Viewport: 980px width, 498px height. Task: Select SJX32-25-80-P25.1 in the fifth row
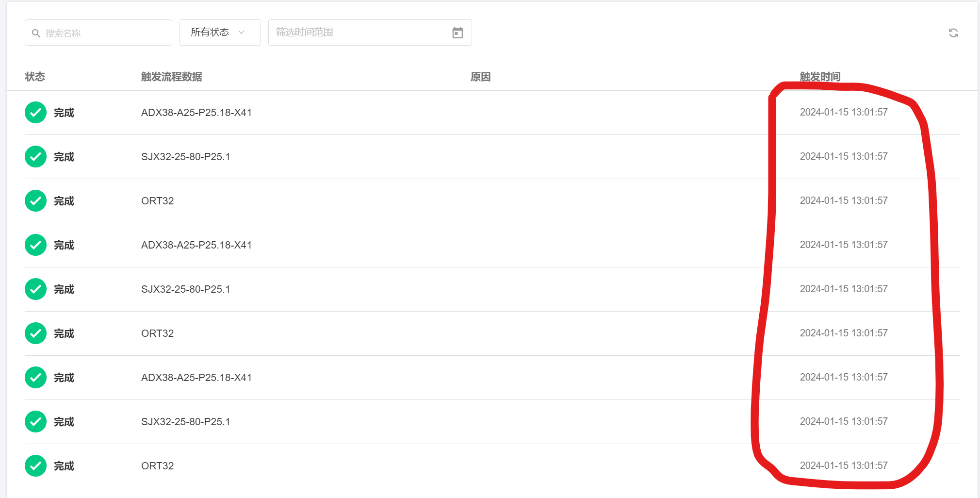(186, 289)
